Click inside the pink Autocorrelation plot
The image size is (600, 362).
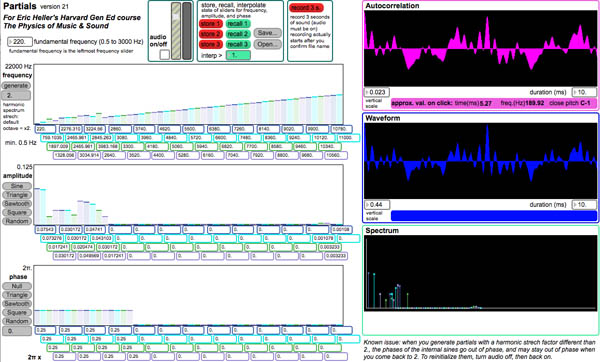point(480,48)
